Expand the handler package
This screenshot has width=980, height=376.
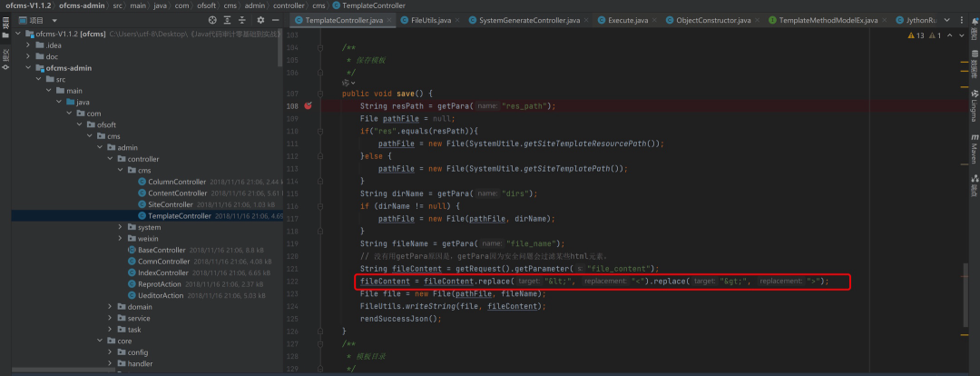pyautogui.click(x=110, y=363)
